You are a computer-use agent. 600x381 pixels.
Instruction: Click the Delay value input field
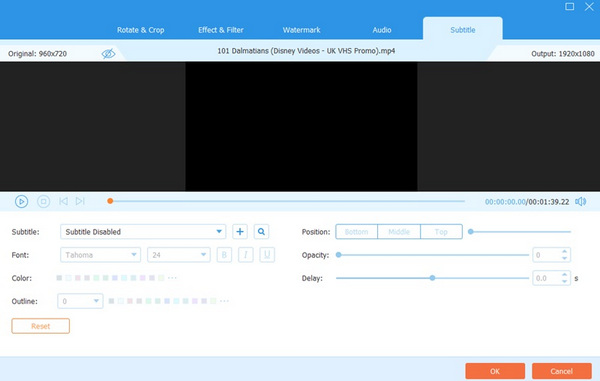546,278
